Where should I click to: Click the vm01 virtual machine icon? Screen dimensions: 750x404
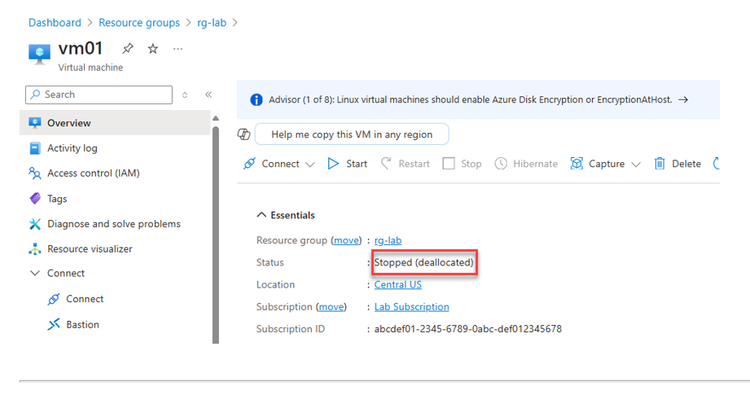[x=39, y=53]
